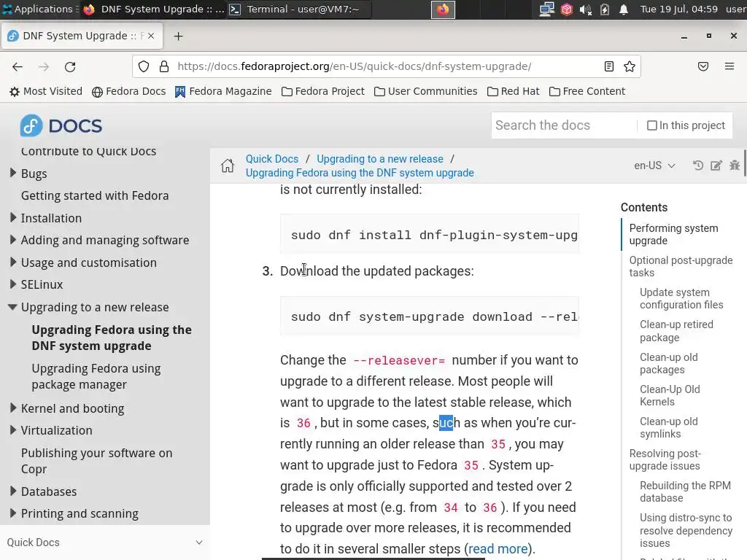Image resolution: width=747 pixels, height=560 pixels.
Task: Click the power manager battery icon
Action: (605, 9)
